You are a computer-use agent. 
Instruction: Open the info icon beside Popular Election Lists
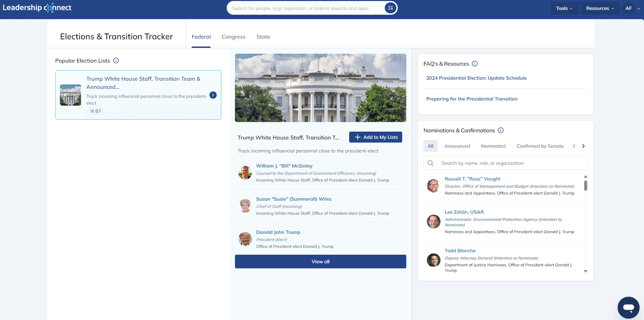point(116,61)
